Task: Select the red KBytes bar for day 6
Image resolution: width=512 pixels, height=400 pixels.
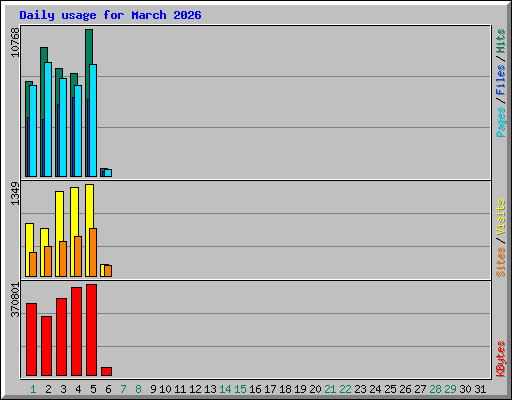Action: [x=106, y=371]
